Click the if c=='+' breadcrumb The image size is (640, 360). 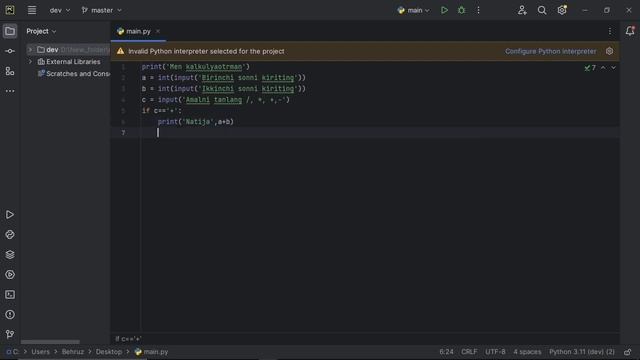[128, 339]
